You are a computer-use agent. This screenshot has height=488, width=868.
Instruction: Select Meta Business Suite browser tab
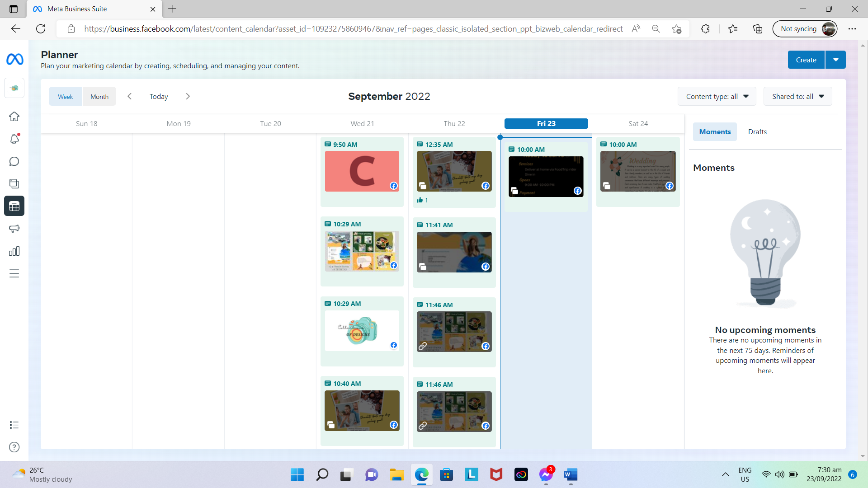pyautogui.click(x=94, y=9)
